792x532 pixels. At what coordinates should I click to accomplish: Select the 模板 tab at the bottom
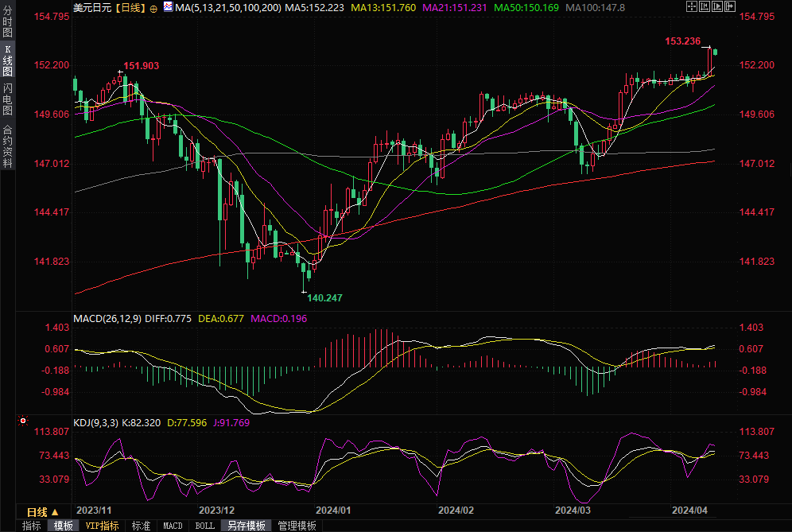pyautogui.click(x=64, y=526)
